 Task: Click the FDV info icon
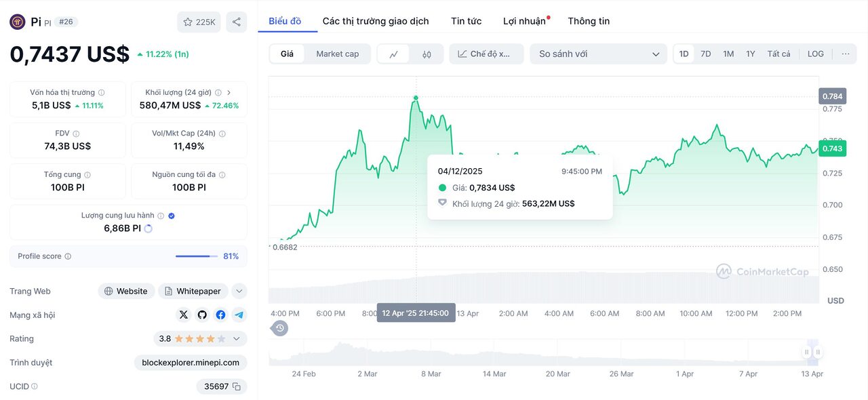(76, 134)
